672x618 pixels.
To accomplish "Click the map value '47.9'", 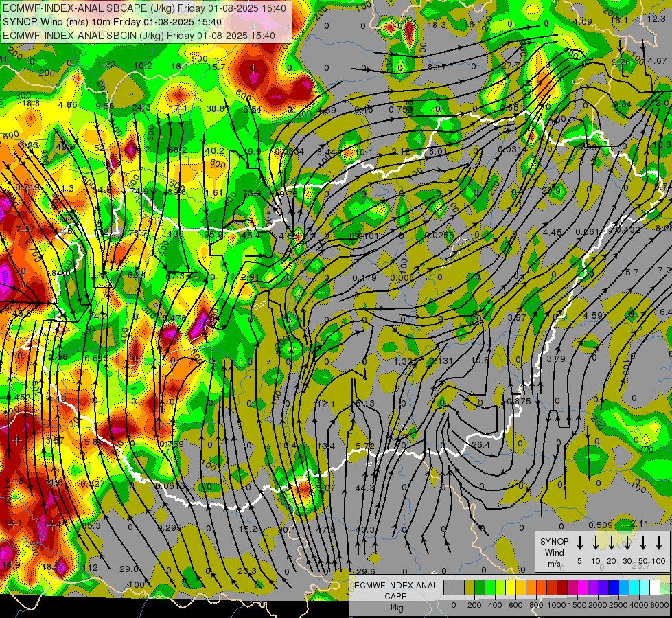I will 326,529.
